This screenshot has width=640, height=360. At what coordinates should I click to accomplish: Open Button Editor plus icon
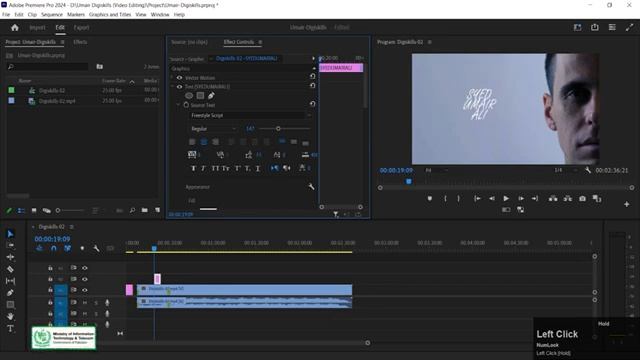627,204
